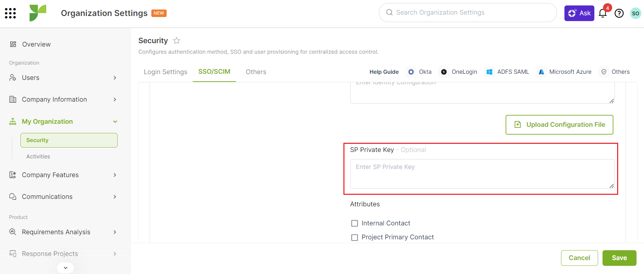Viewport: 644px width, 274px height.
Task: Open the help question mark icon
Action: pos(619,13)
